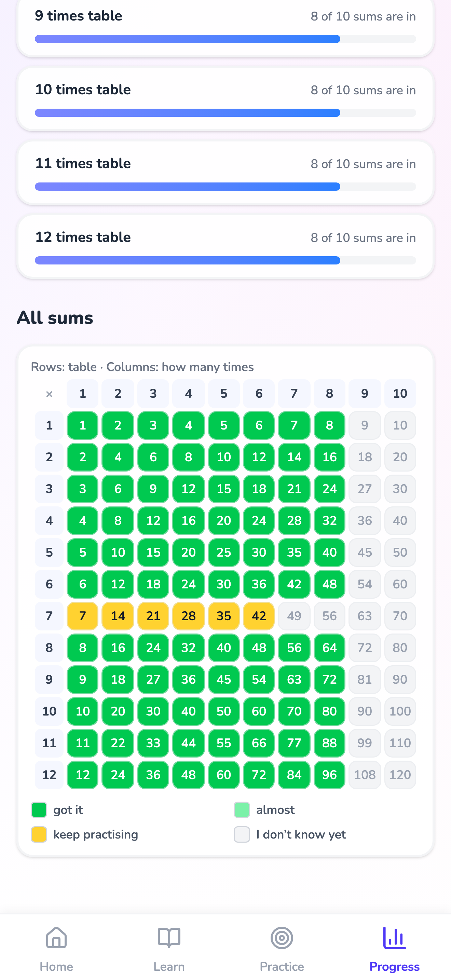The height and width of the screenshot is (980, 451).
Task: Tap the yellow 7×6 cell showing 42
Action: [x=259, y=616]
